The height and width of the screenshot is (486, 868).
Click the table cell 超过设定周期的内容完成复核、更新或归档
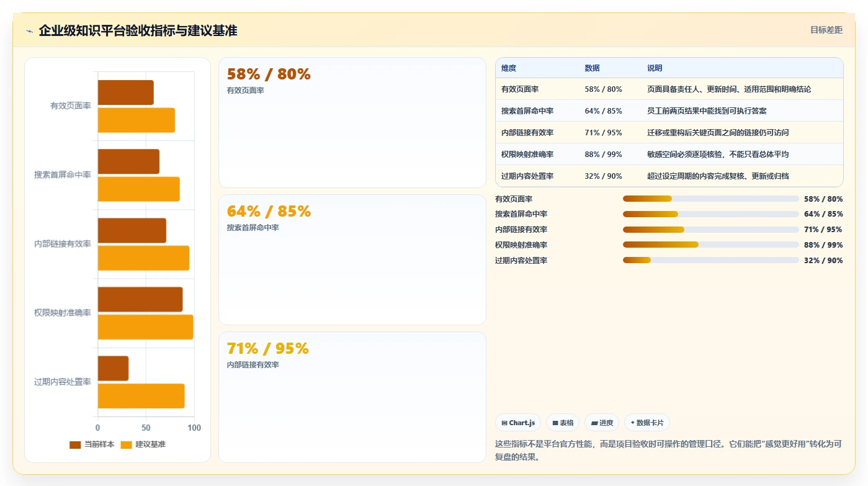[x=718, y=176]
